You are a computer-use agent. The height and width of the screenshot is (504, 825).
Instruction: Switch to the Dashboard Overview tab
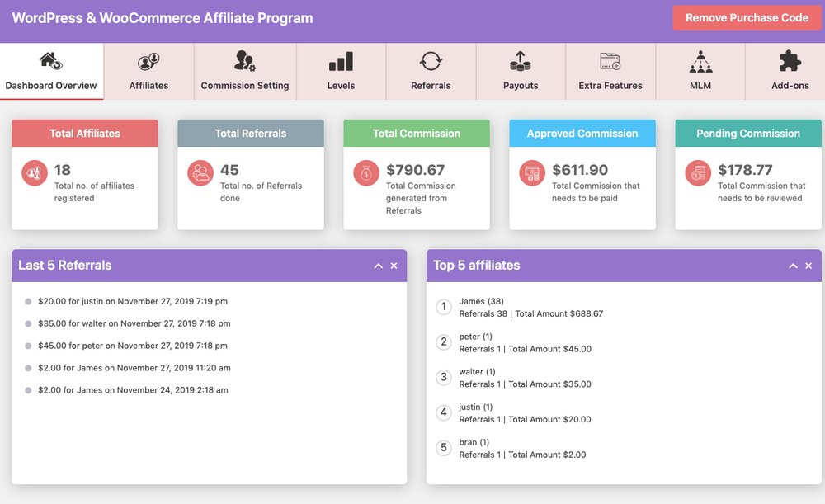coord(51,72)
